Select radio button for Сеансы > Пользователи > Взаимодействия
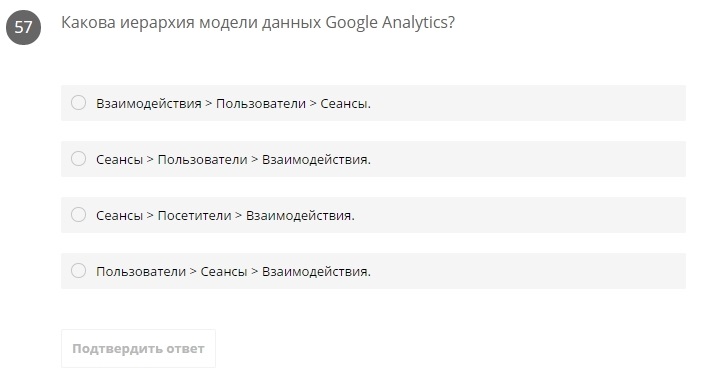 pos(78,158)
